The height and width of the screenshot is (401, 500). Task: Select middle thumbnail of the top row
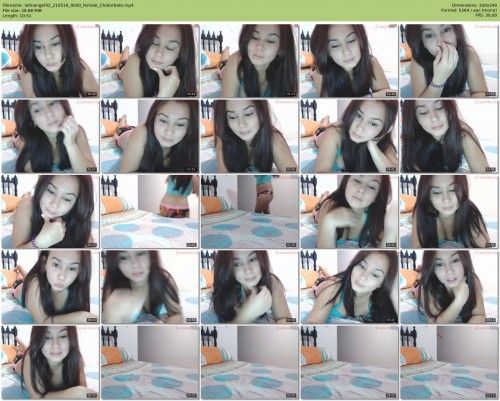pos(250,61)
